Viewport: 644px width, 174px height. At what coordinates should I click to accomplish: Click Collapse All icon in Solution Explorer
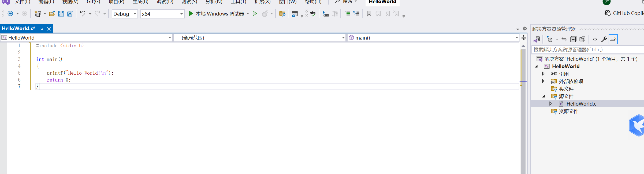pos(573,40)
